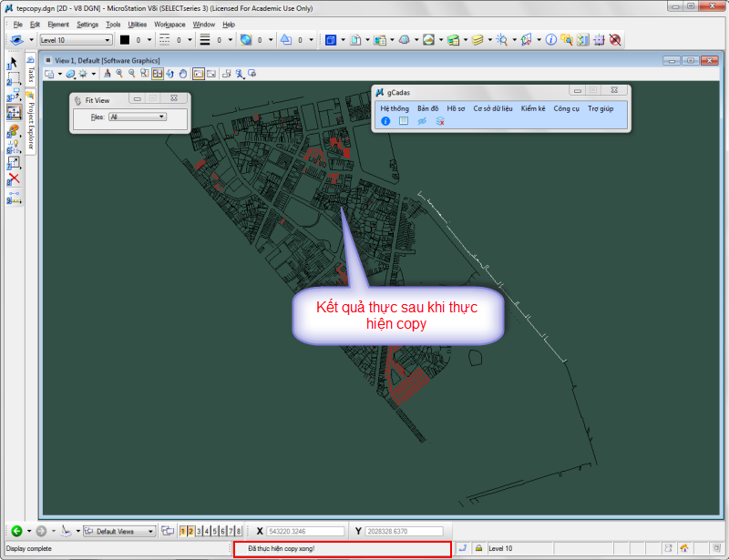Open the Workspace menu
Screen dimensions: 729x560
click(x=169, y=25)
